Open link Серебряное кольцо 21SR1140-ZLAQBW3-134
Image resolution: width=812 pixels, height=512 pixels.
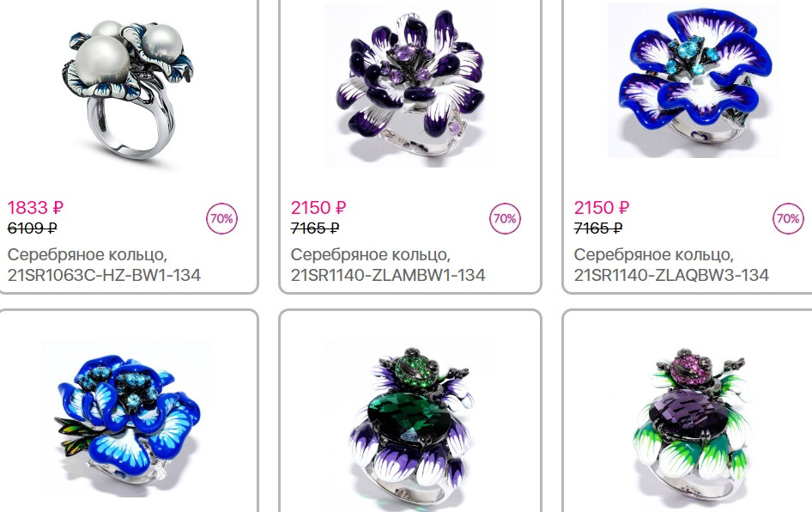point(671,265)
